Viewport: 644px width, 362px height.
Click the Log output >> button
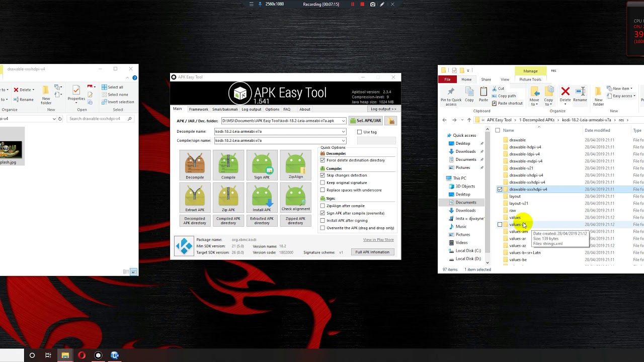[x=383, y=109]
